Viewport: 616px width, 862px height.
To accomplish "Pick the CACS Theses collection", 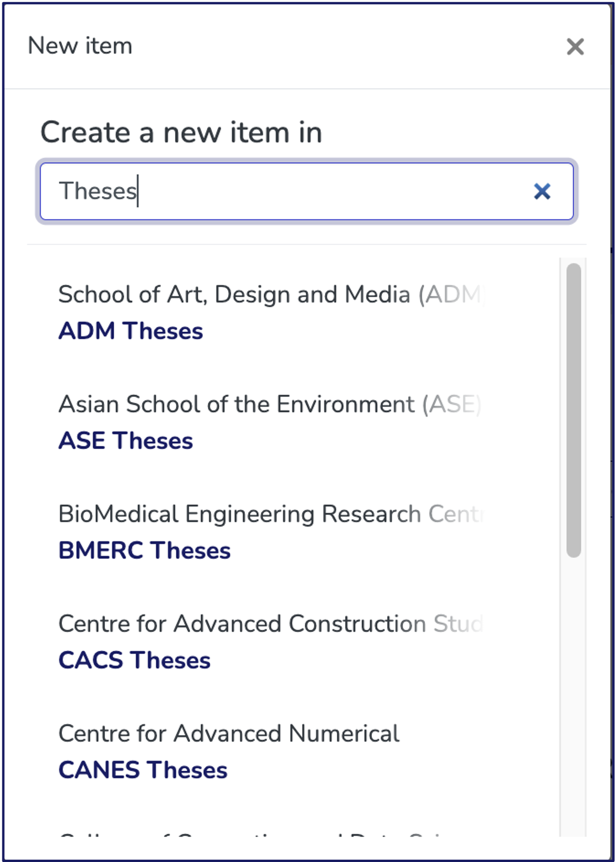I will point(134,660).
